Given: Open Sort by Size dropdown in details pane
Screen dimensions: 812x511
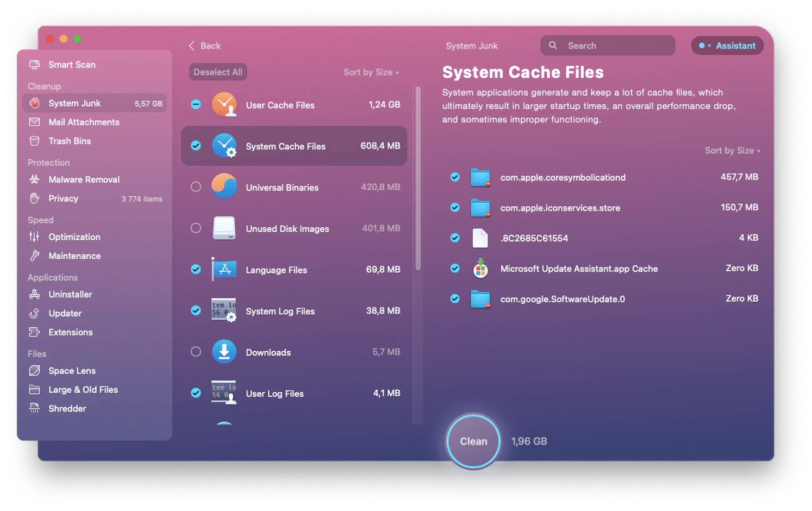Looking at the screenshot, I should click(733, 151).
